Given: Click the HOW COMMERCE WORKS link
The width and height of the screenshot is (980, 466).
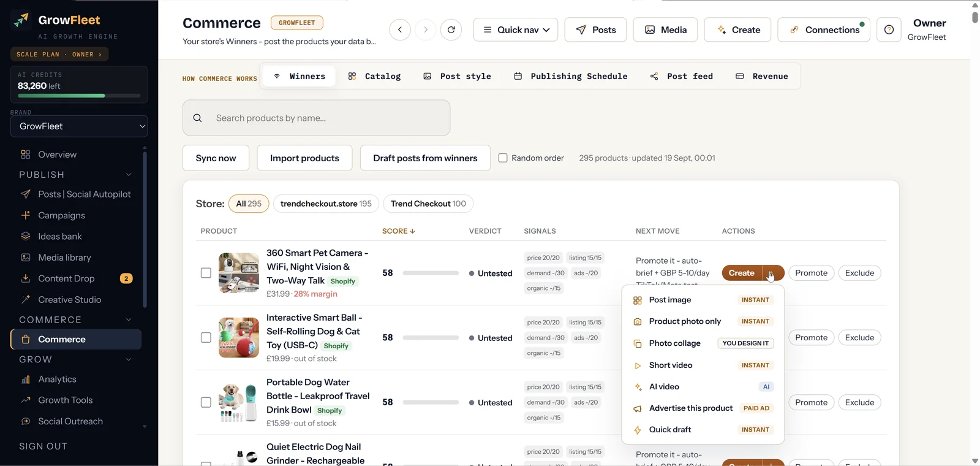Looking at the screenshot, I should [x=219, y=78].
